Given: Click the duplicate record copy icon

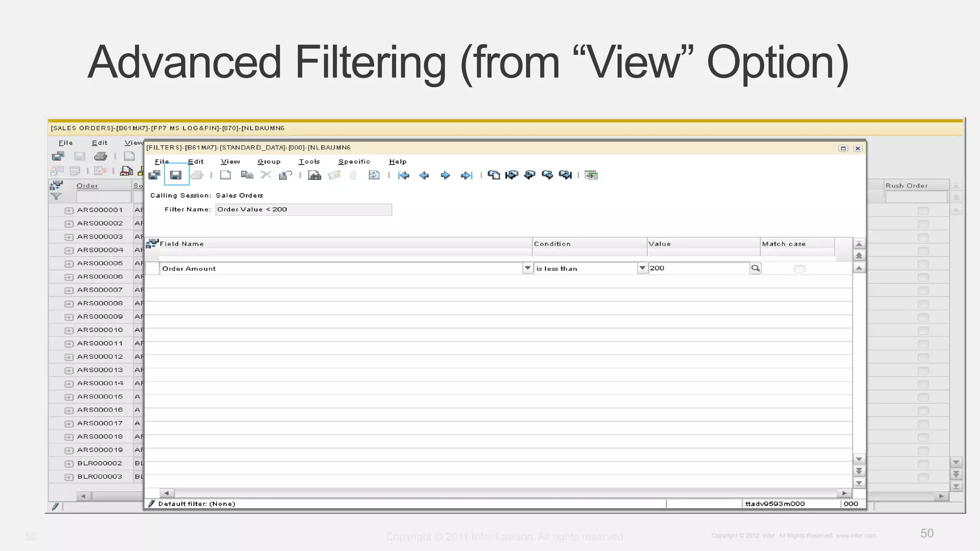Looking at the screenshot, I should (x=247, y=175).
